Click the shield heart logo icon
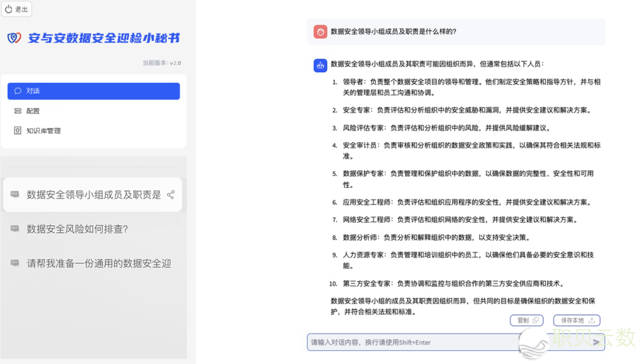The width and height of the screenshot is (640, 364). pos(14,38)
